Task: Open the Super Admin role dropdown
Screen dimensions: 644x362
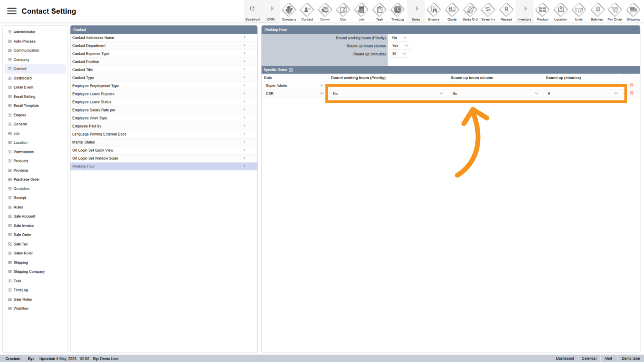Action: point(294,85)
